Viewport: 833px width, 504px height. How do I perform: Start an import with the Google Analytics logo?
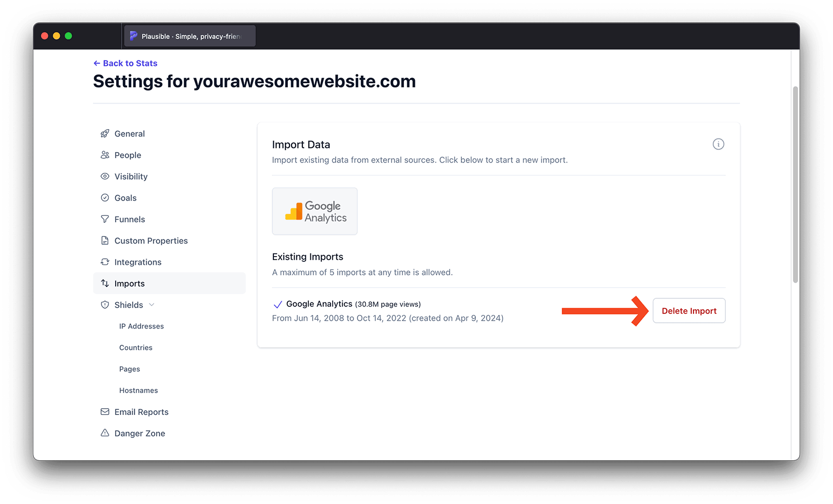coord(314,211)
